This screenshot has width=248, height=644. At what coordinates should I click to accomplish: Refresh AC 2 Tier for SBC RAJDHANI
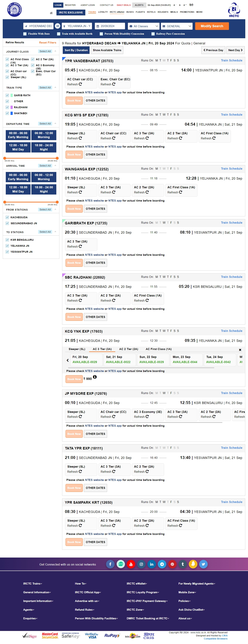pos(114,301)
